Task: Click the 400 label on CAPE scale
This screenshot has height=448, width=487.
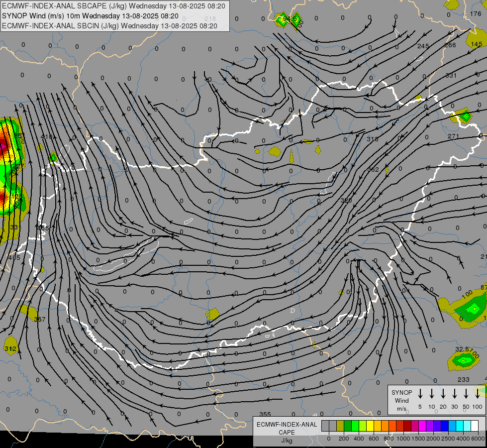Action: click(359, 439)
